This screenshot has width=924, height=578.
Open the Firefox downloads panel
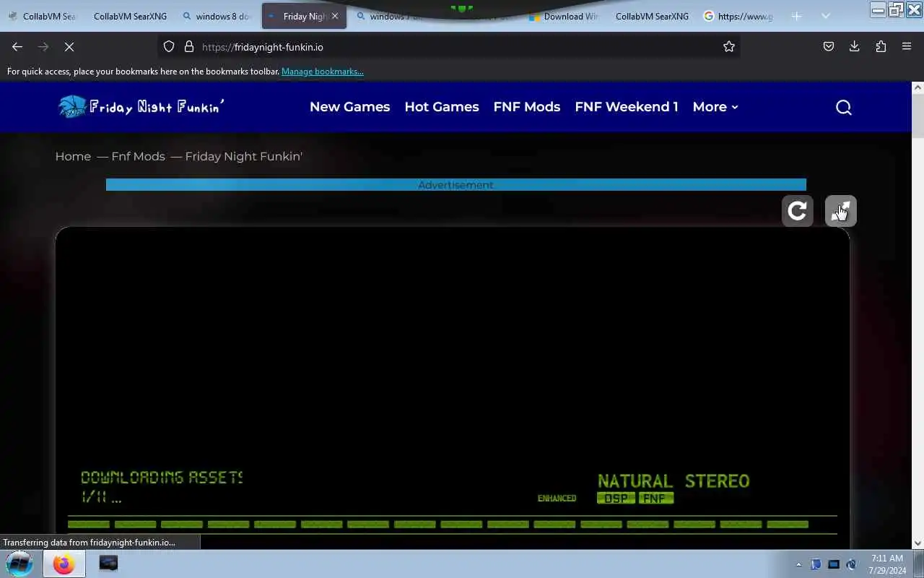pyautogui.click(x=855, y=46)
